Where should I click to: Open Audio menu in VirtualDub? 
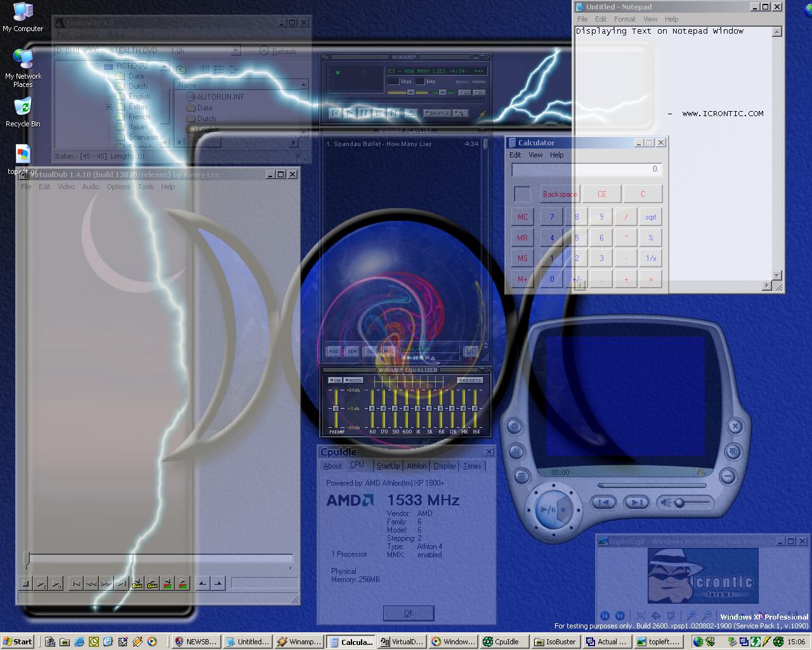coord(90,187)
